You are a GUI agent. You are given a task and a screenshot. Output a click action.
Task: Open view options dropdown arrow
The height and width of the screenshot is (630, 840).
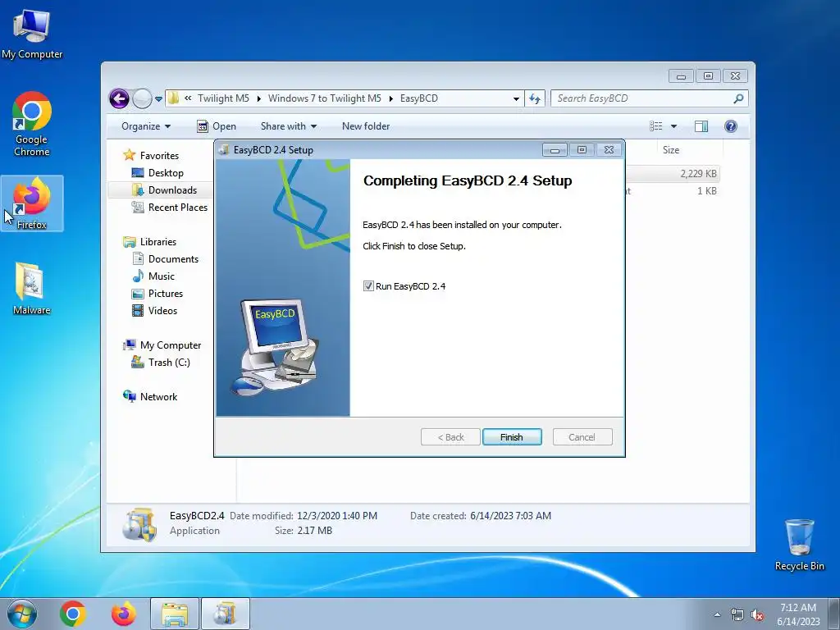click(674, 126)
